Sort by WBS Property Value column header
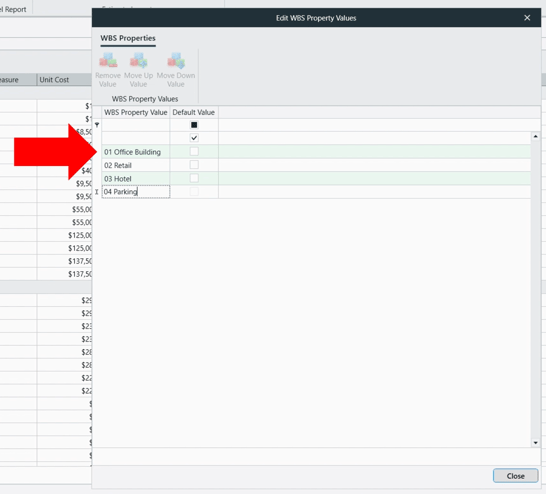Image resolution: width=546 pixels, height=494 pixels. coord(136,112)
